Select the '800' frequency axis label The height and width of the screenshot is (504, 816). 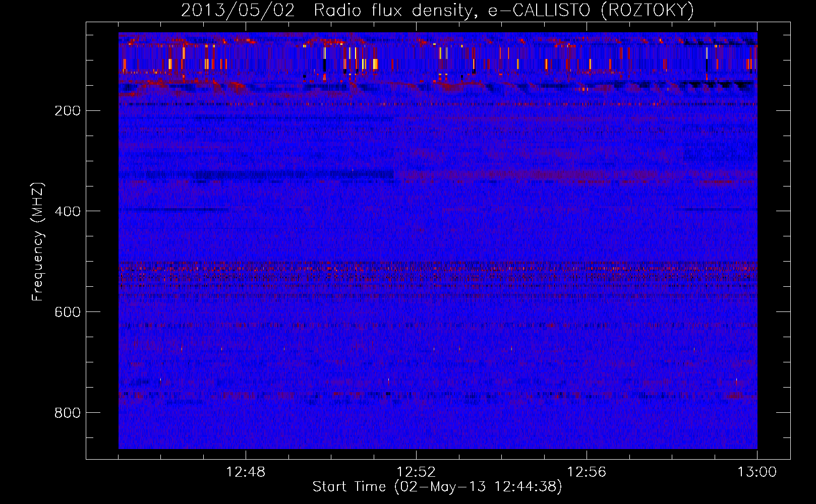[68, 413]
